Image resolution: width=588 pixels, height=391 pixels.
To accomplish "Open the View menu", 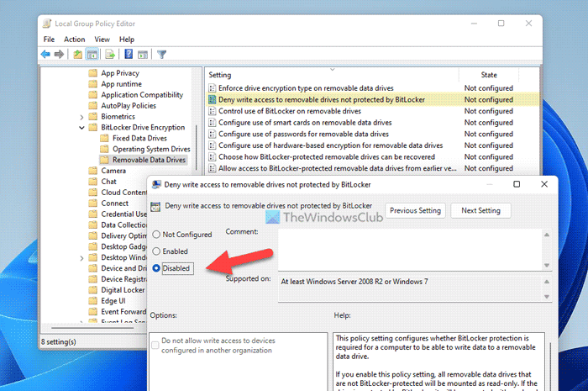I will (x=102, y=40).
